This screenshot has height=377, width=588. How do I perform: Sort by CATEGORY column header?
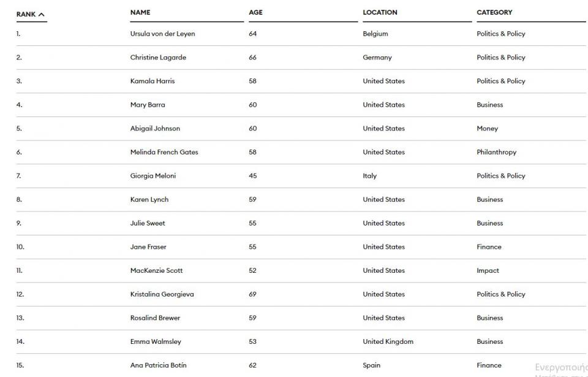(494, 12)
